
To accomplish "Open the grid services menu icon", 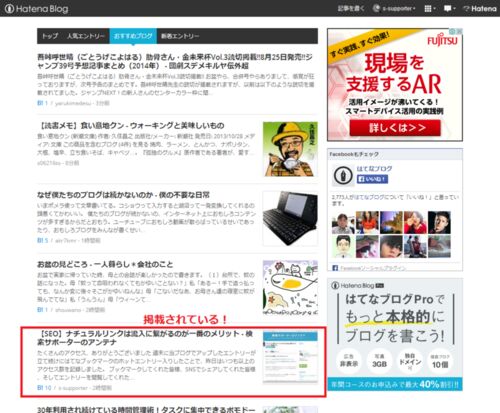I will coord(430,8).
